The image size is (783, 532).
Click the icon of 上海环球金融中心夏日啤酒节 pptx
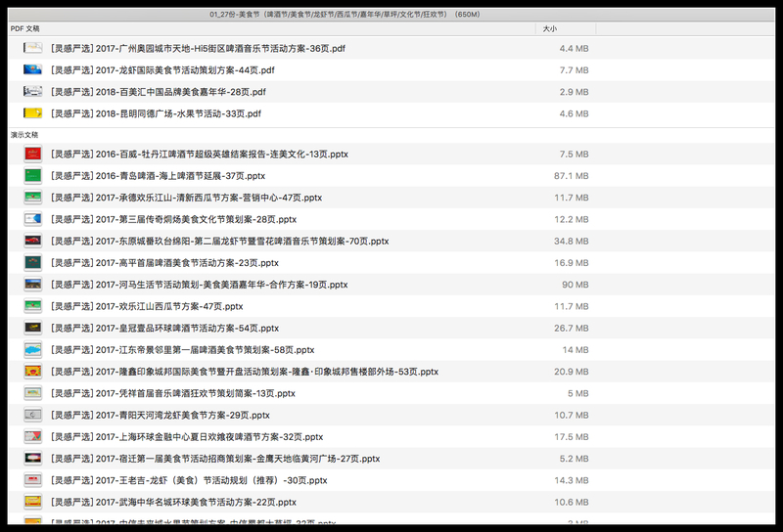(x=33, y=437)
